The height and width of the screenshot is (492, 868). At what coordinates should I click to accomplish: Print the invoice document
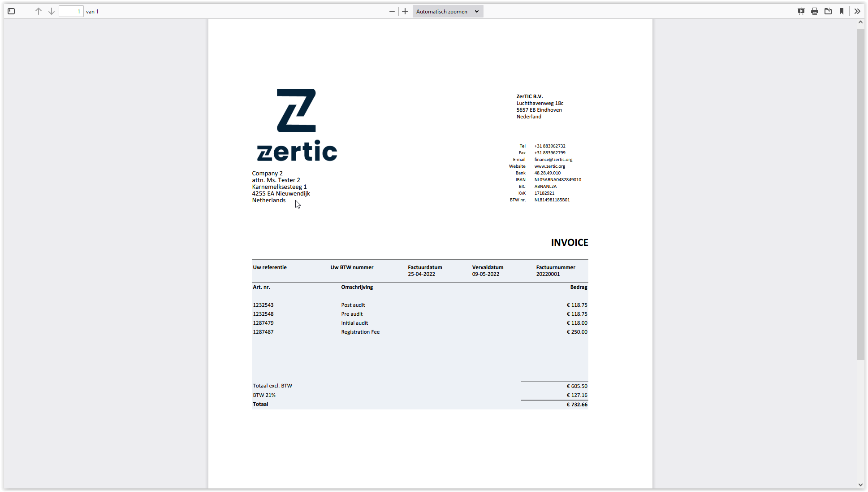coord(815,11)
